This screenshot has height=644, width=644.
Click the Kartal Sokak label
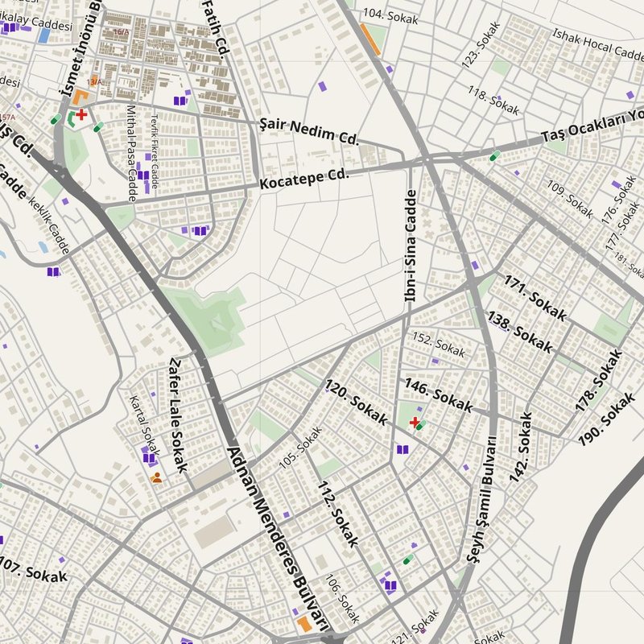pyautogui.click(x=145, y=425)
